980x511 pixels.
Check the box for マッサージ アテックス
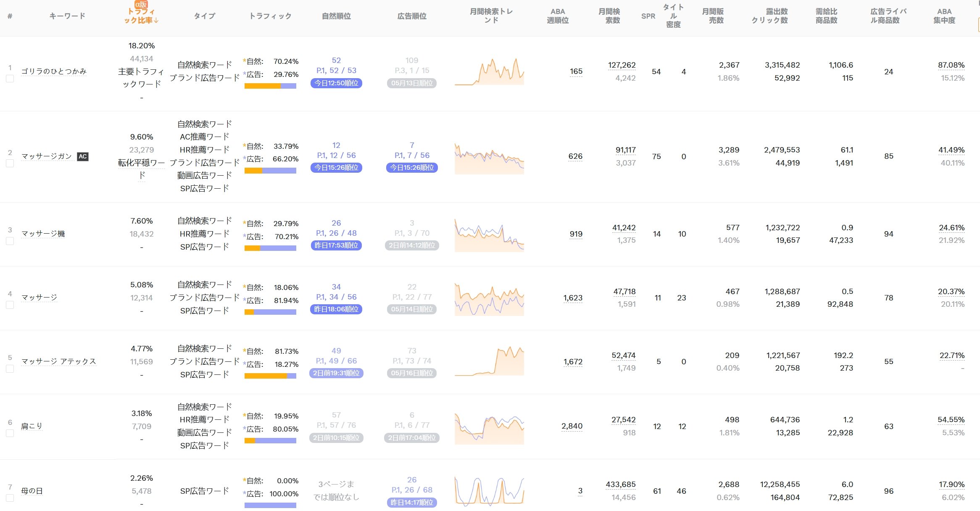click(x=10, y=369)
